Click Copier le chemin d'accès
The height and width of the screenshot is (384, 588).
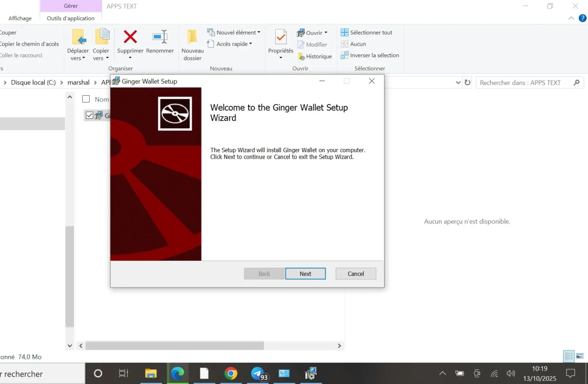[x=29, y=44]
